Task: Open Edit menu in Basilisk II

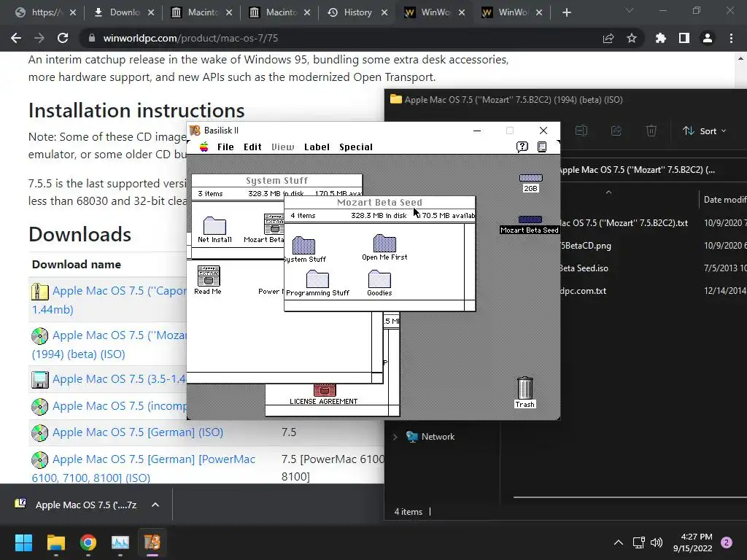Action: coord(252,147)
